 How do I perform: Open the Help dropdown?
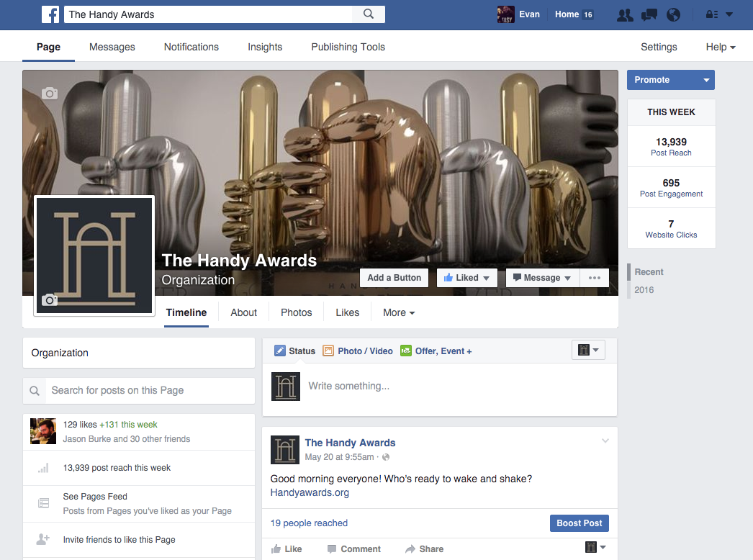tap(721, 47)
